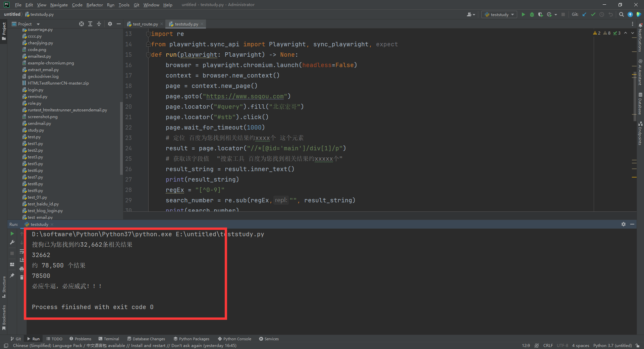Click the Project tree vertical scrollbar
The width and height of the screenshot is (644, 349).
(x=121, y=138)
